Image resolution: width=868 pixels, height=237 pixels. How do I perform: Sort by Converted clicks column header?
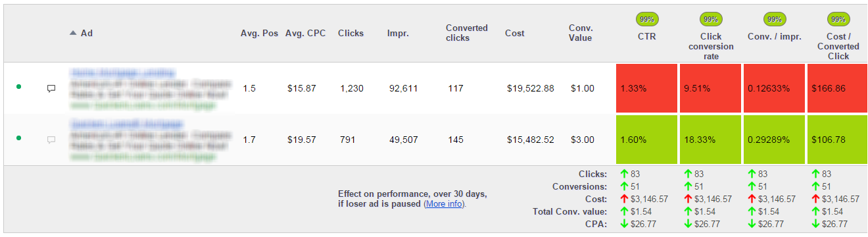pyautogui.click(x=467, y=33)
